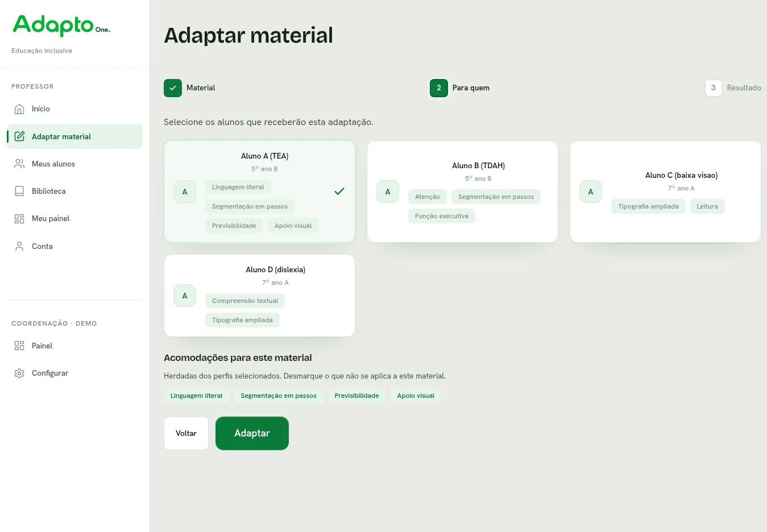Click the Educação inclusiva tagline
This screenshot has width=767, height=532.
(x=42, y=51)
